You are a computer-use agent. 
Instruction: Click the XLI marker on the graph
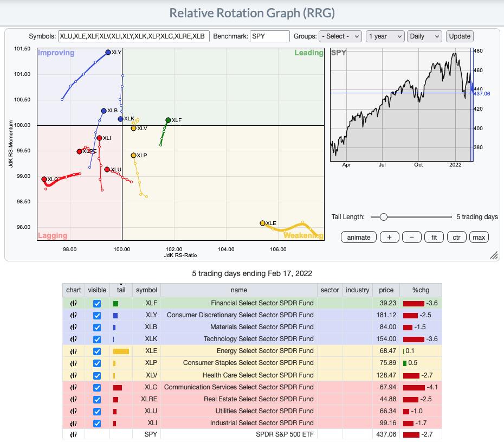(99, 138)
